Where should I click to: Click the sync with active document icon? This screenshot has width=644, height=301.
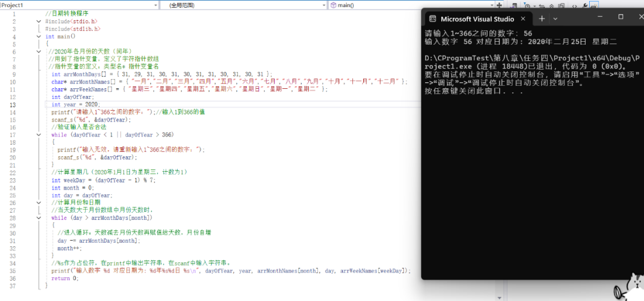pos(542,6)
